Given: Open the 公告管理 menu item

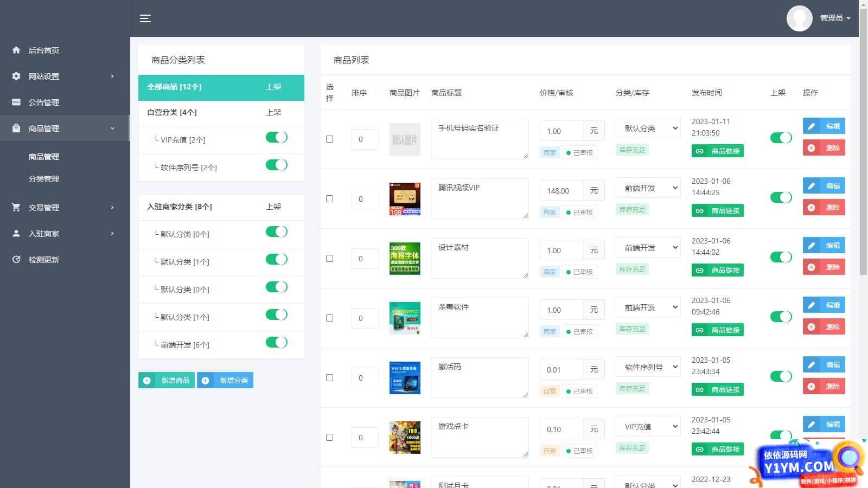Looking at the screenshot, I should (65, 102).
